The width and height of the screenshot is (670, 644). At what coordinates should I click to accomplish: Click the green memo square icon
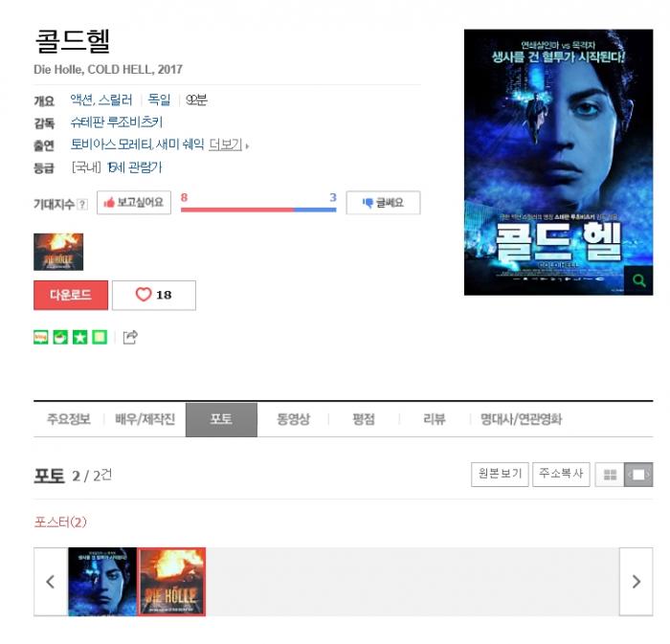coord(100,338)
